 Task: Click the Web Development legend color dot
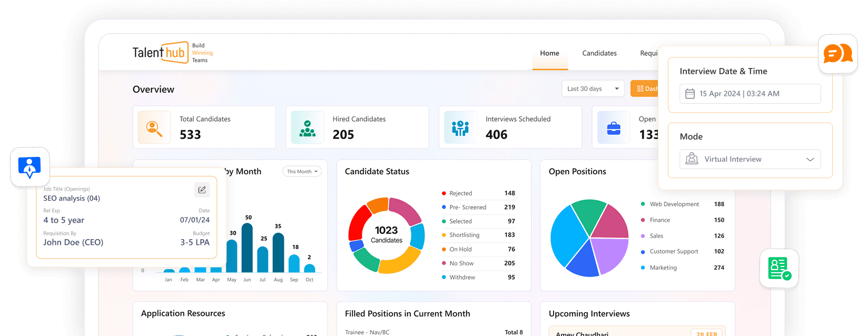pyautogui.click(x=643, y=204)
